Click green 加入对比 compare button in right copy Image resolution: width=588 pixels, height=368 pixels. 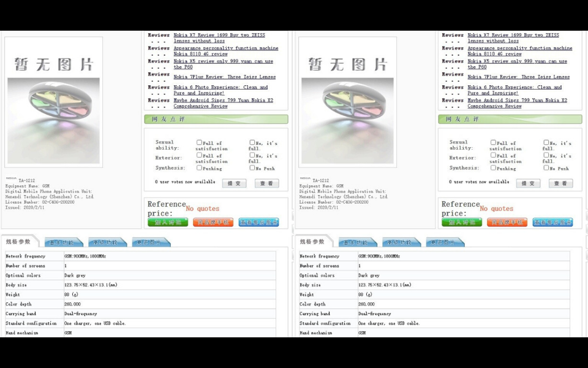click(x=462, y=222)
